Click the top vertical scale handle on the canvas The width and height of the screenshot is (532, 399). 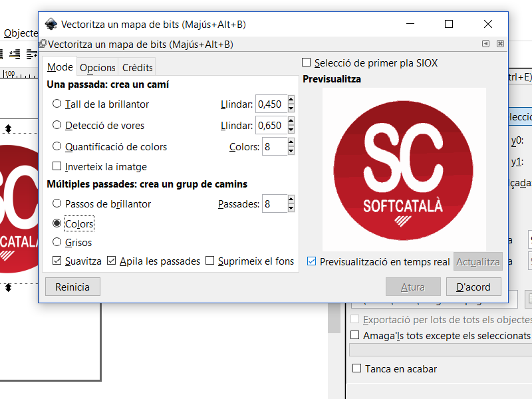pos(8,128)
